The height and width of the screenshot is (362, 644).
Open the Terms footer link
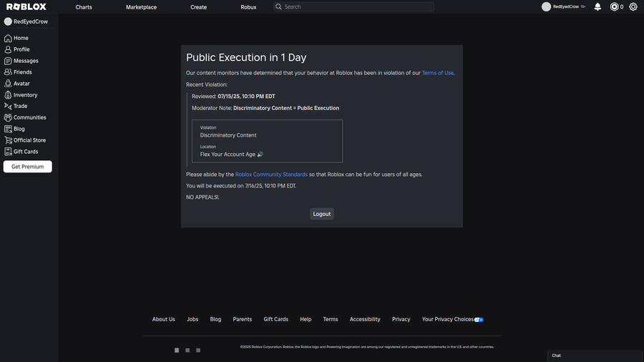click(331, 319)
